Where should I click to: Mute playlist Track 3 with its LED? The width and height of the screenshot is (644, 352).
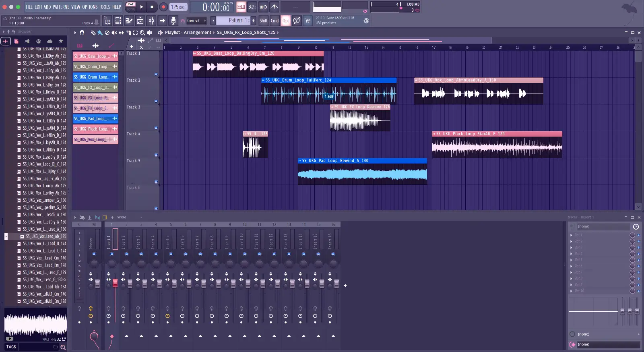click(x=156, y=128)
